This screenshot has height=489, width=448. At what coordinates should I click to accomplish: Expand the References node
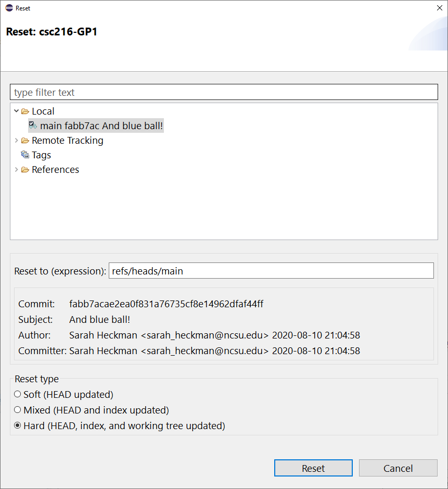pos(17,170)
